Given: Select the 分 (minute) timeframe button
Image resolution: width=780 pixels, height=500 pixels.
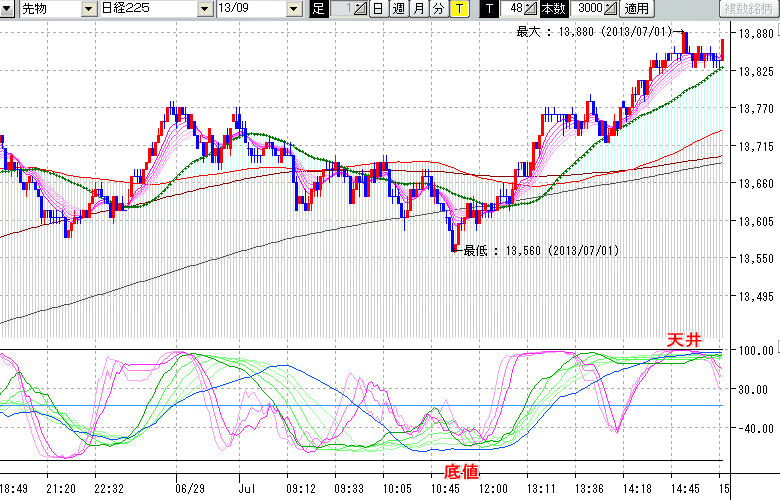Looking at the screenshot, I should tap(438, 9).
